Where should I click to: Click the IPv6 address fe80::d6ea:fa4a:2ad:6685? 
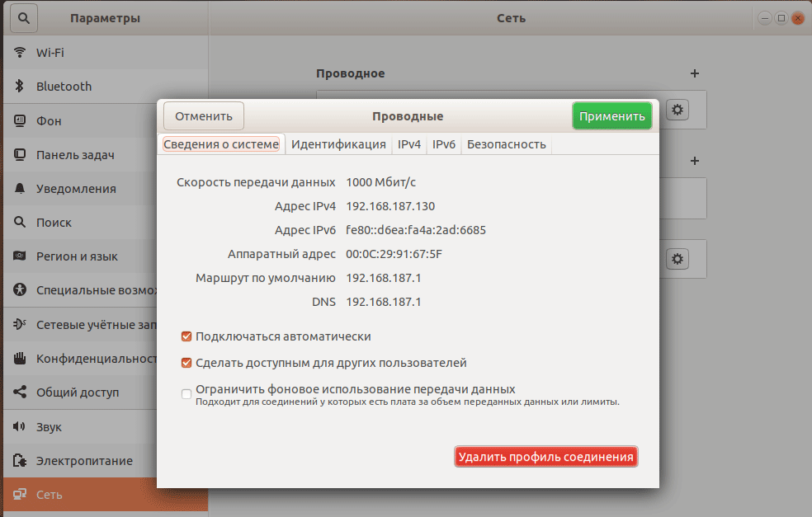(x=416, y=230)
